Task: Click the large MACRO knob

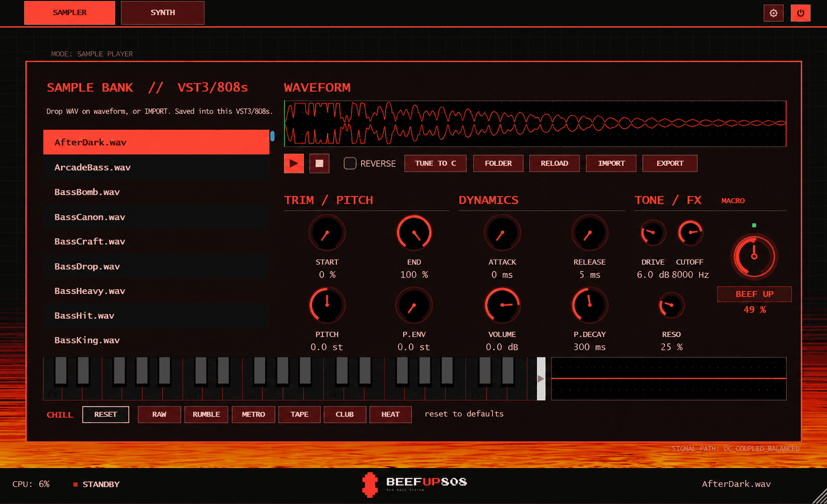Action: tap(754, 256)
